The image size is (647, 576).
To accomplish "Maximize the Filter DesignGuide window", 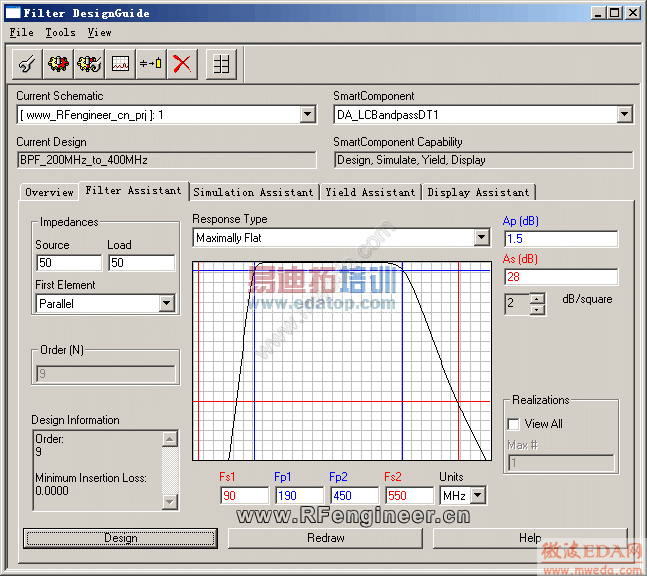I will click(614, 13).
